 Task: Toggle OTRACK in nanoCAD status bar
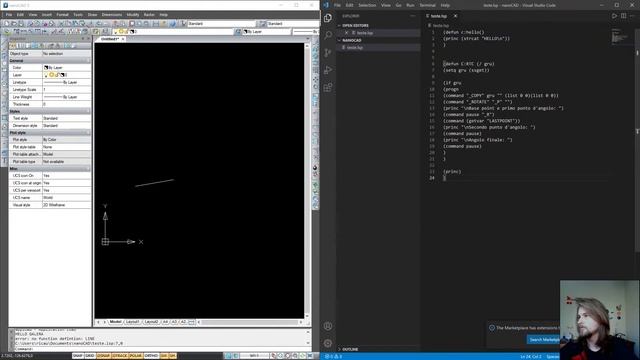click(119, 356)
